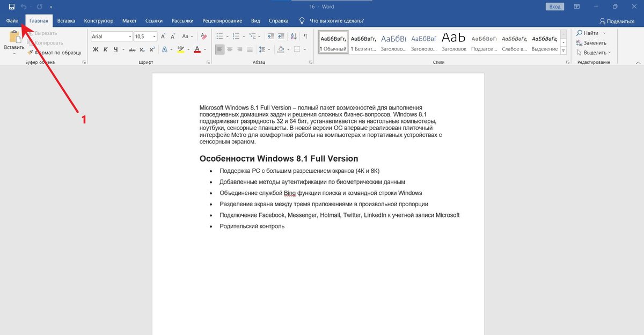
Task: Click the Вход sign-in button
Action: click(554, 6)
